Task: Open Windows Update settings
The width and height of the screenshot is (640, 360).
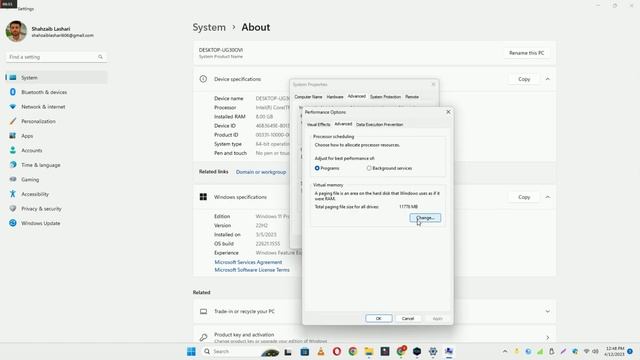Action: coord(56,223)
